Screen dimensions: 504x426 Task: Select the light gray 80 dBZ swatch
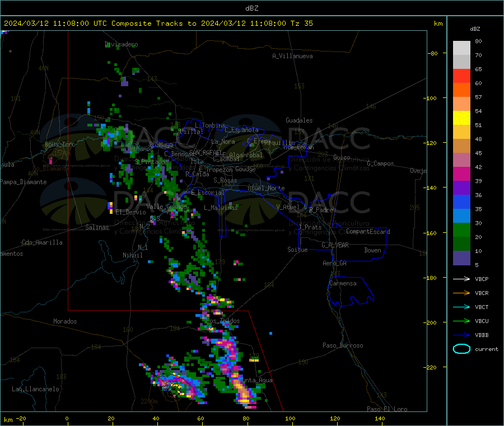point(461,48)
